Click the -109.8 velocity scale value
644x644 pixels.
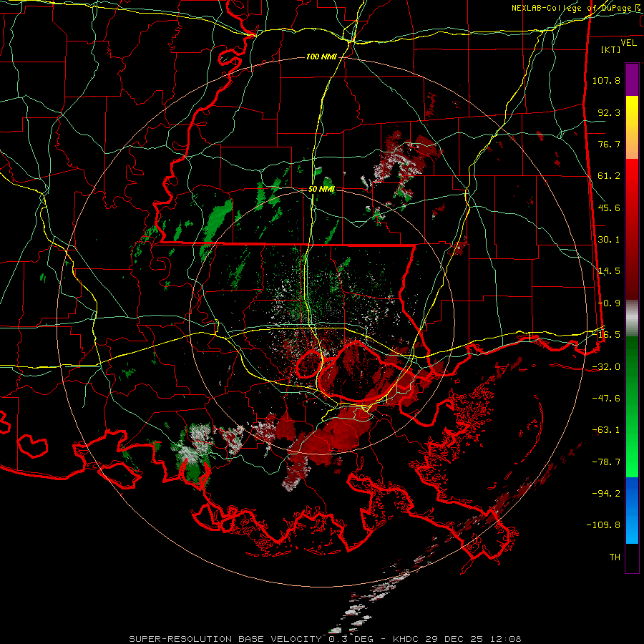pos(604,525)
